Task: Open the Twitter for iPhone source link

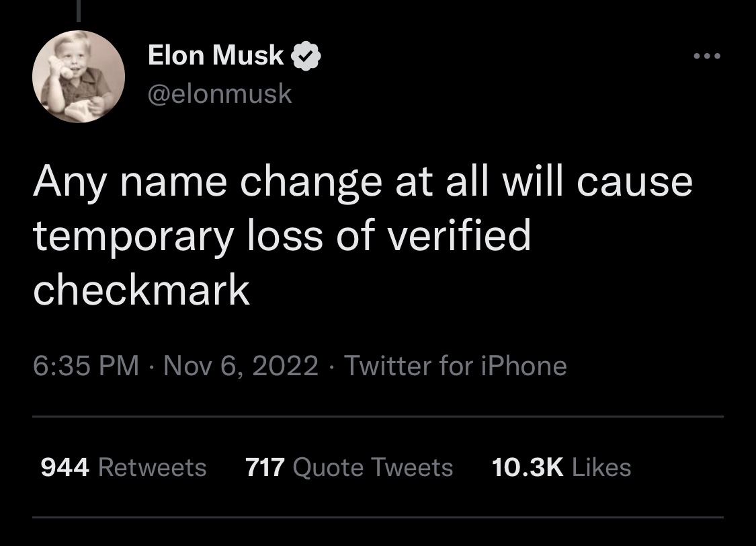Action: tap(456, 366)
